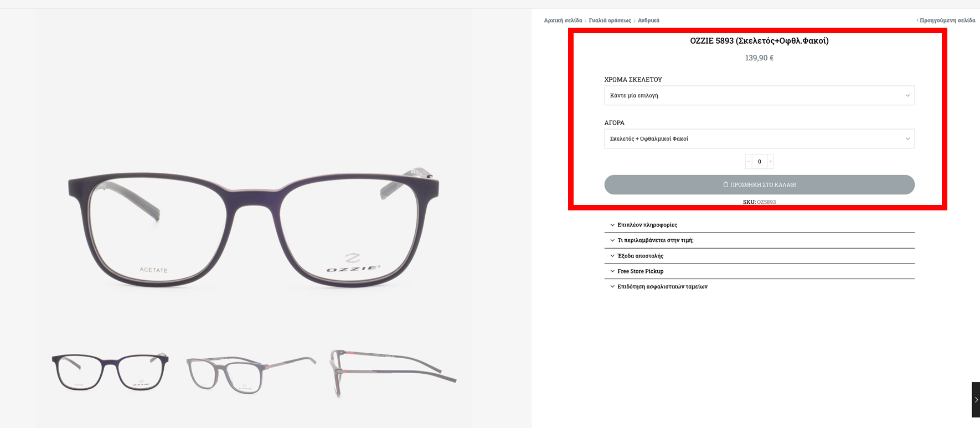Open the ΧΡΩΜΑ ΣΚΕΛΕΤΟΥ color dropdown
This screenshot has width=980, height=428.
759,95
